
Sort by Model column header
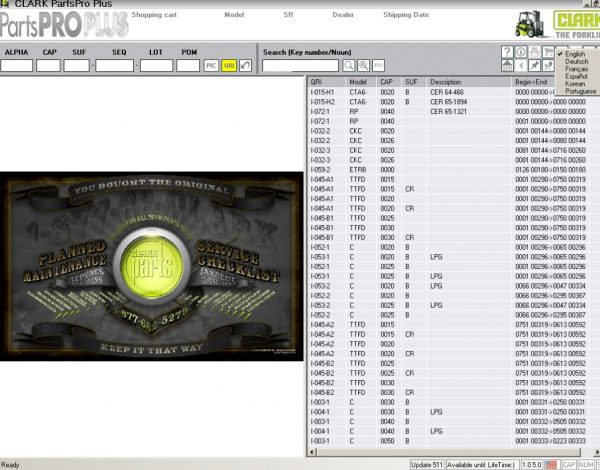click(x=361, y=82)
